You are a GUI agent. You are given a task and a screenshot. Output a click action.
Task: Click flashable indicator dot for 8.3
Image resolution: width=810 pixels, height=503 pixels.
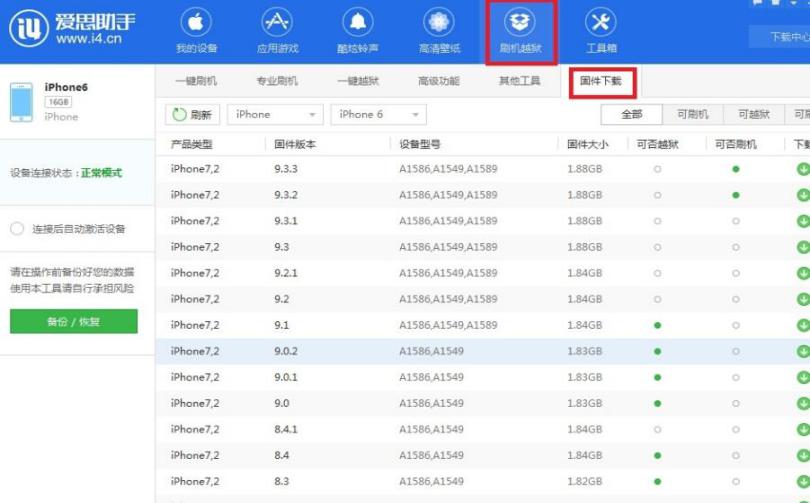[736, 481]
